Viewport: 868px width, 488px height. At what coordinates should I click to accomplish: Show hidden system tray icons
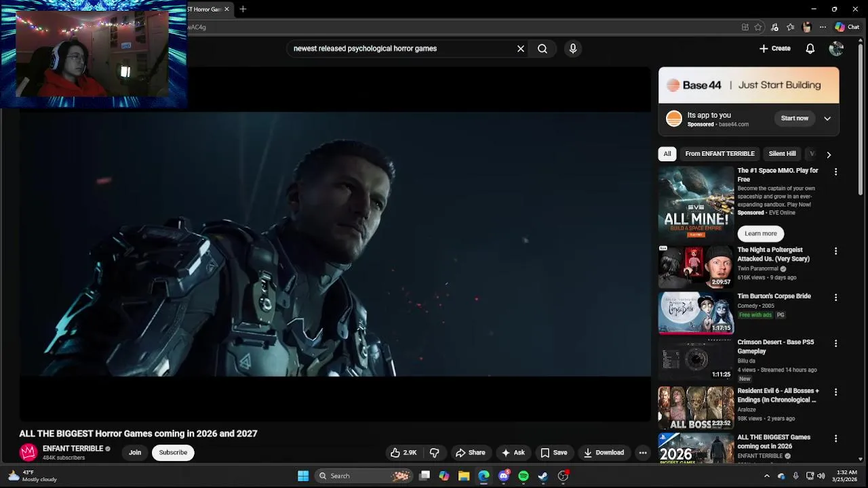(768, 476)
